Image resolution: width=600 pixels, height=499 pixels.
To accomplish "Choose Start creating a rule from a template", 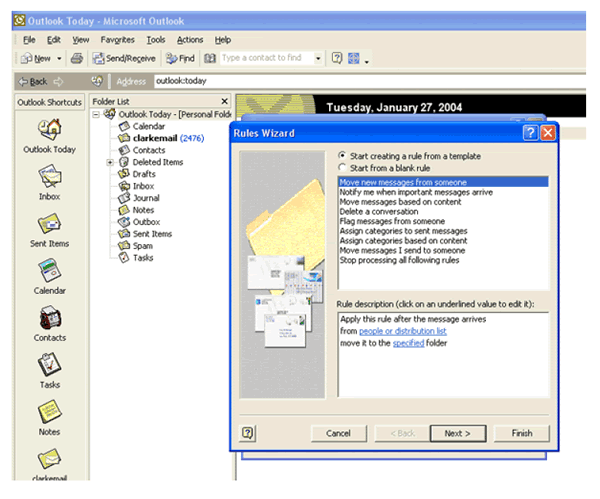I will coord(410,156).
